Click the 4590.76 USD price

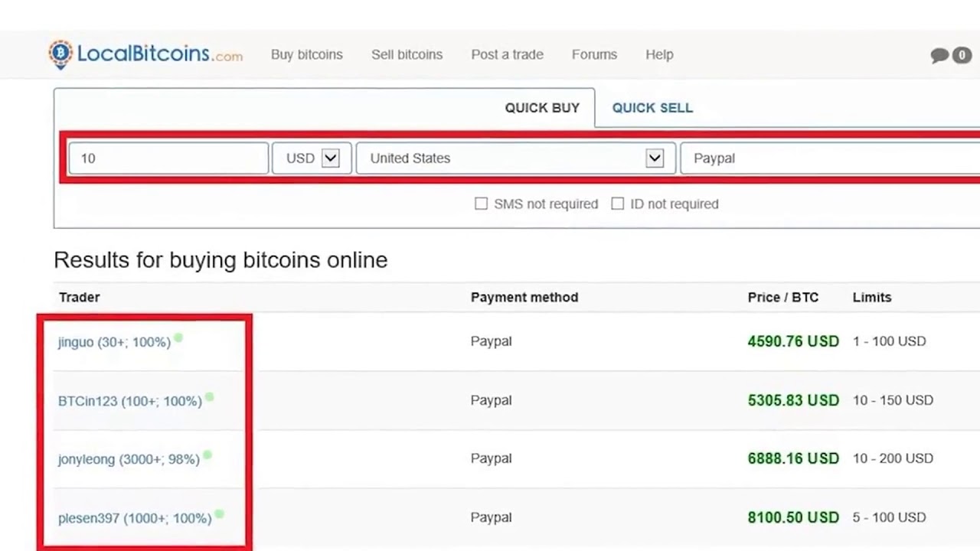[x=793, y=341]
